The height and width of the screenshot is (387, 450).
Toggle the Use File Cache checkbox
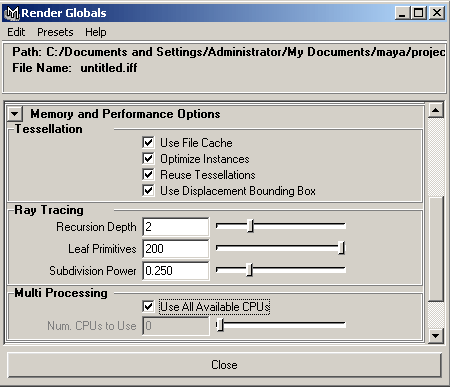click(148, 143)
